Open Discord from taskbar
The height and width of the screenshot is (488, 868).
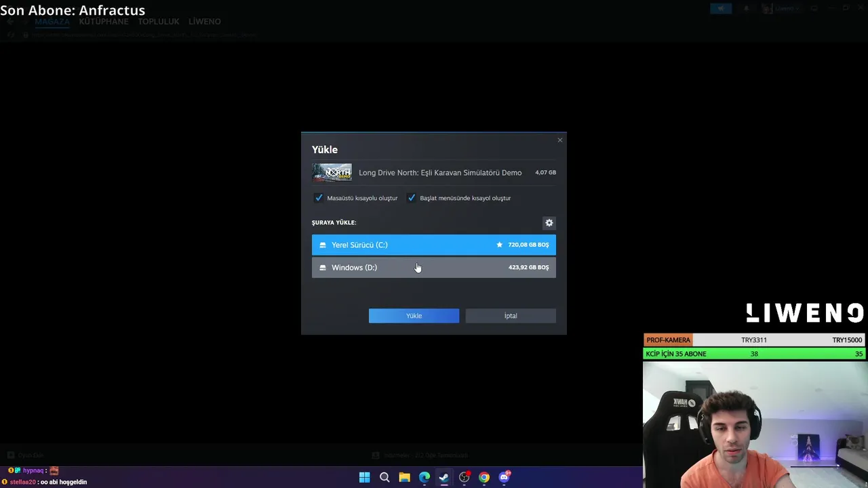tap(504, 477)
